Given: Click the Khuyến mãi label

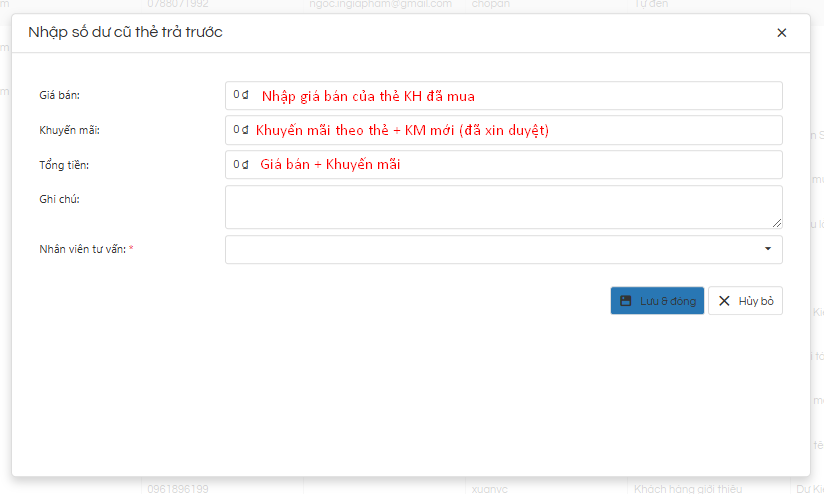Looking at the screenshot, I should [x=69, y=130].
